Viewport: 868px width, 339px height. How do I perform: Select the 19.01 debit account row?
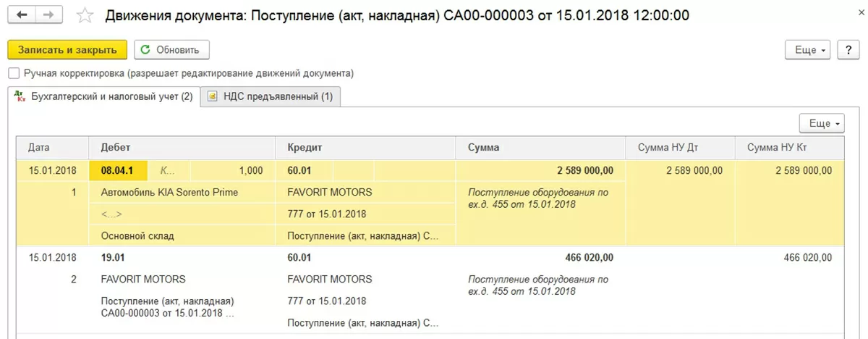(114, 257)
